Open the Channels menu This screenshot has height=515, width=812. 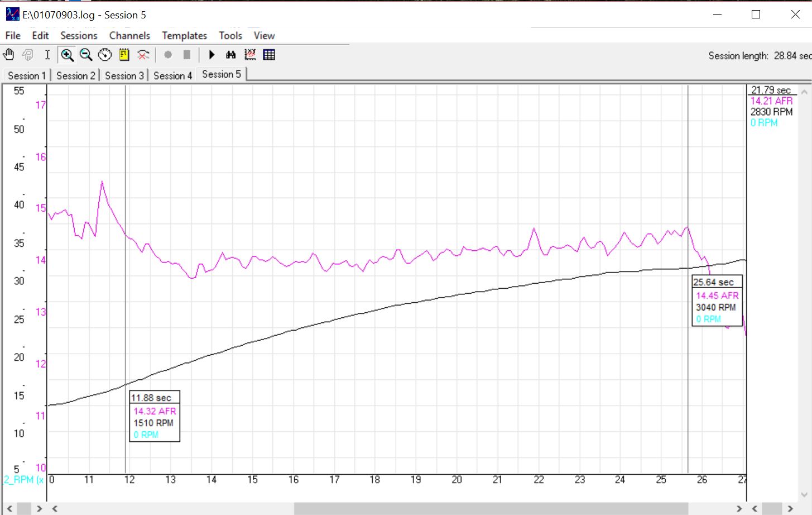click(129, 36)
